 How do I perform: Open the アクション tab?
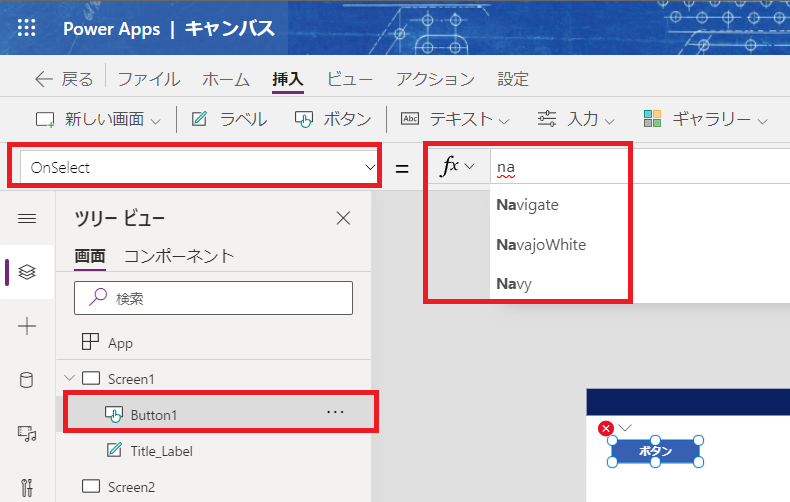point(435,79)
